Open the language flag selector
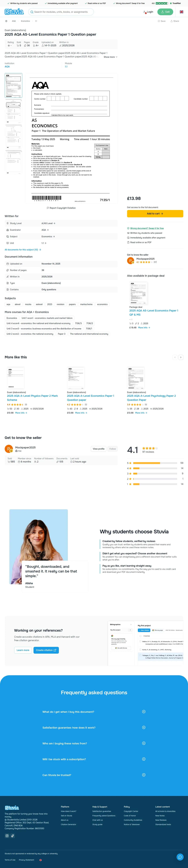 [x=181, y=12]
